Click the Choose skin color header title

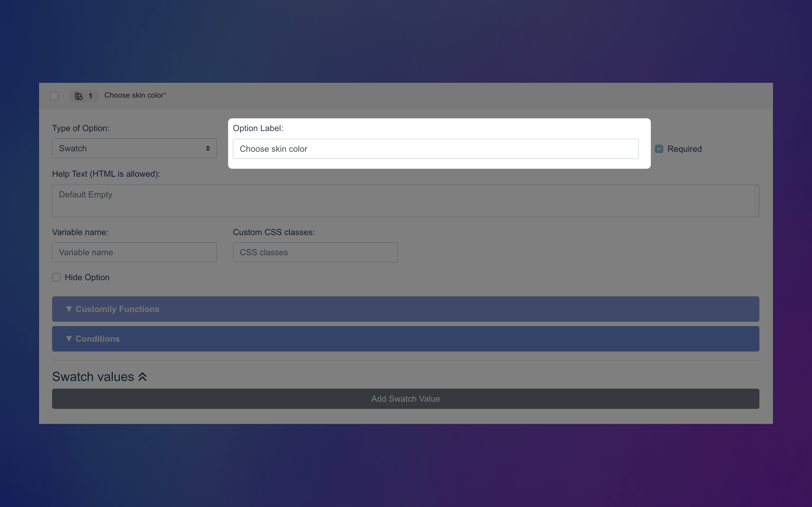[134, 95]
